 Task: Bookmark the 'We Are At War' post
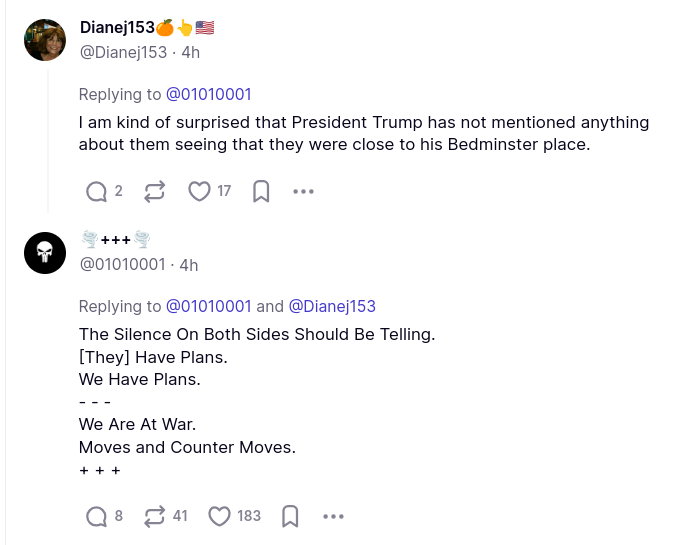pos(290,516)
